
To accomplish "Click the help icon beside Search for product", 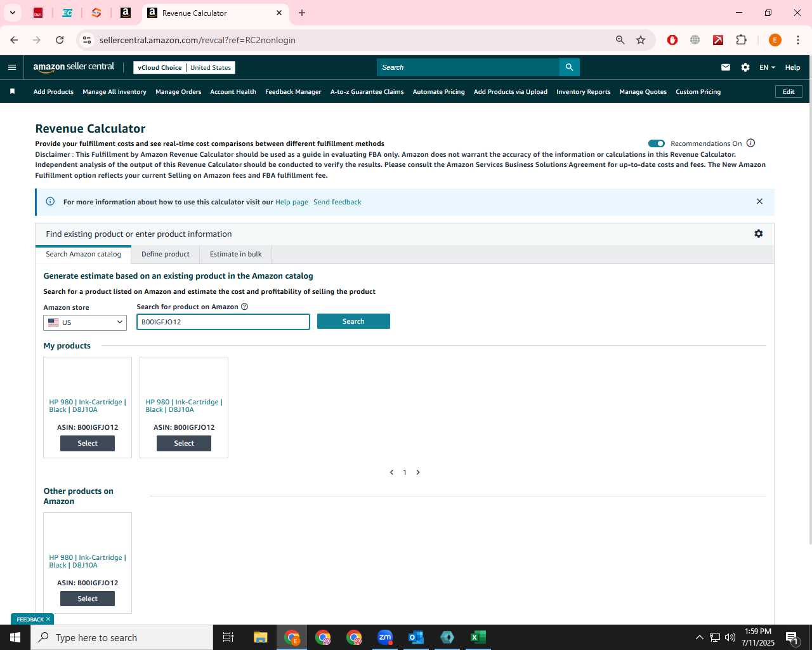I will (245, 307).
